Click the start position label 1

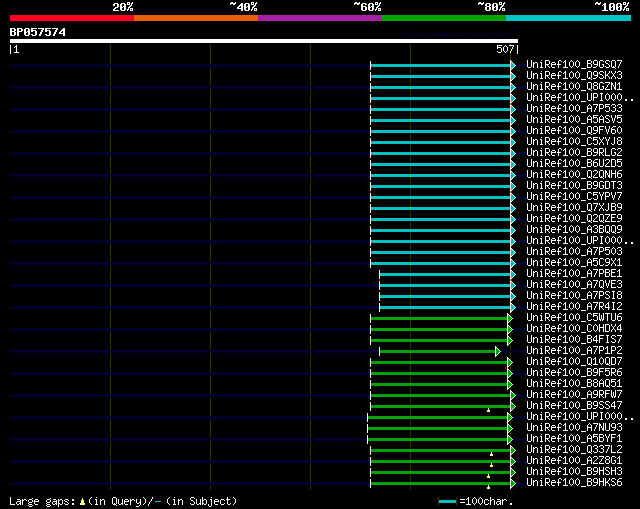point(16,49)
